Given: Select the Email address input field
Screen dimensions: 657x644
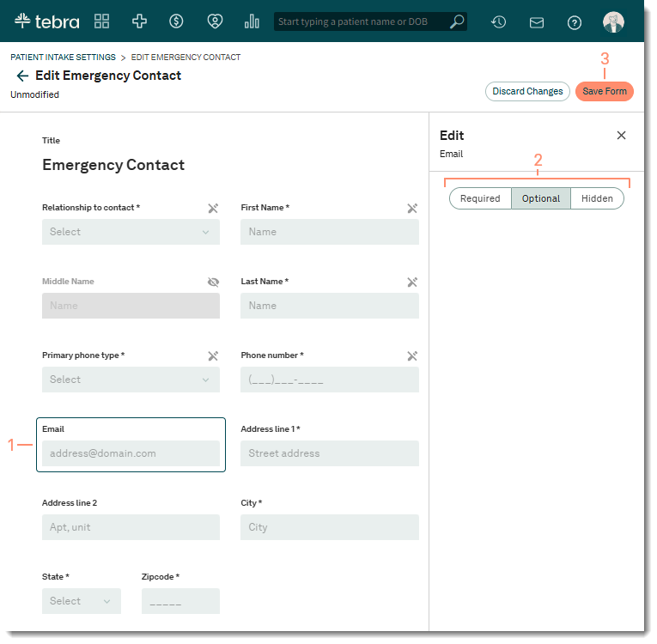Looking at the screenshot, I should pos(131,453).
